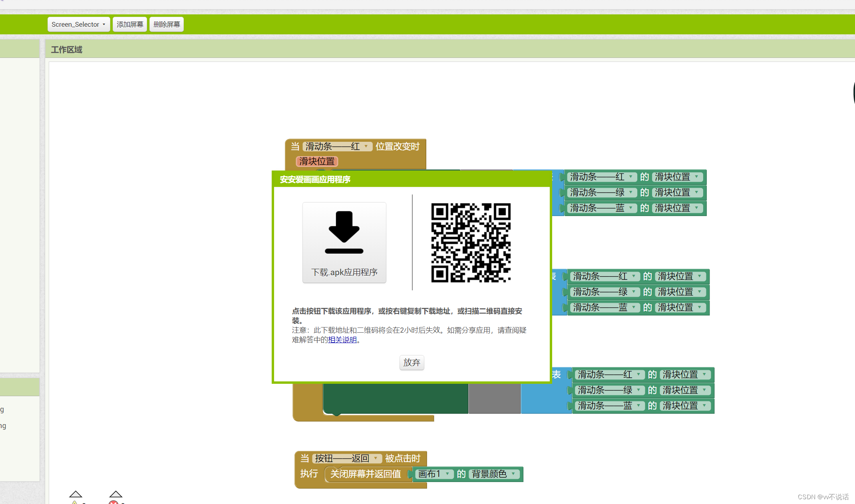Expand the 按钮——返回 component dropdown
855x504 pixels.
(x=375, y=458)
